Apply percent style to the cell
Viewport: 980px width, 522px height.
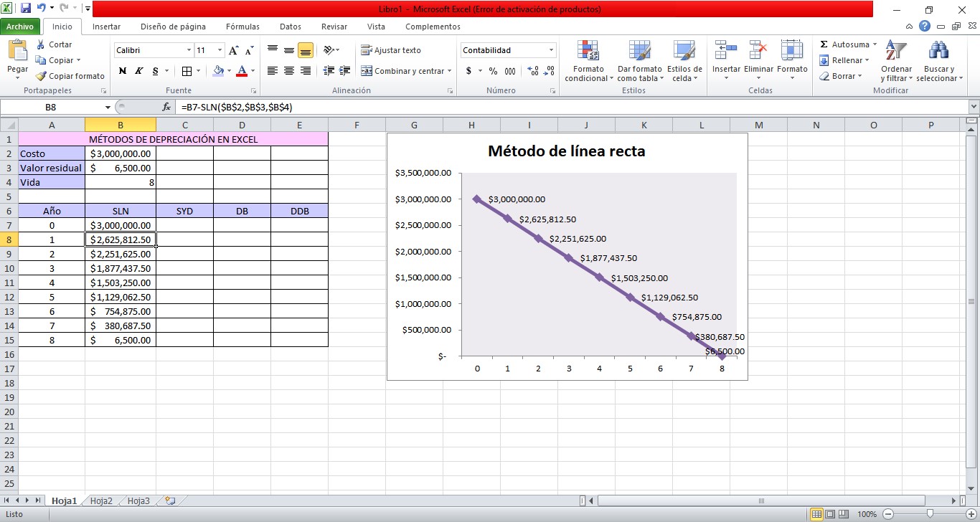pos(493,71)
